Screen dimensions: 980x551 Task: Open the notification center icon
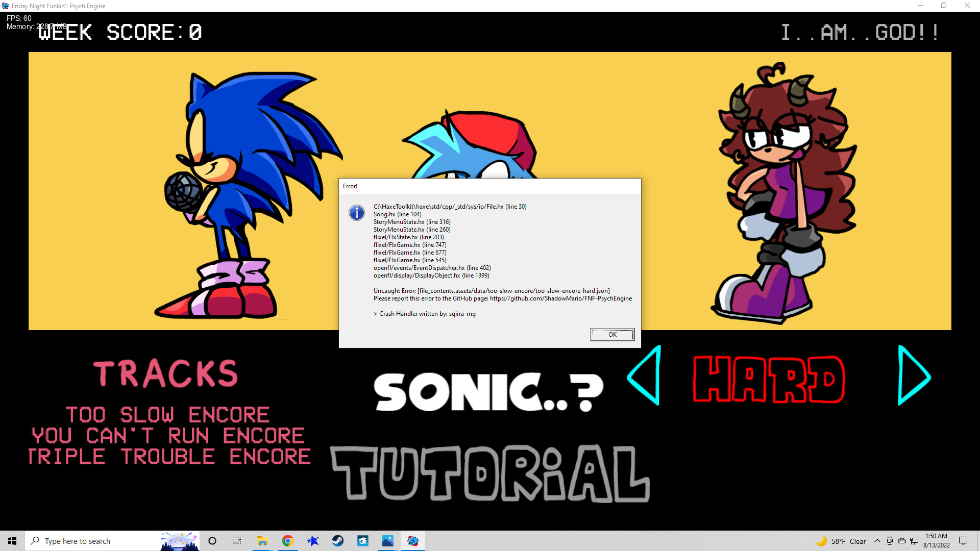pos(963,541)
